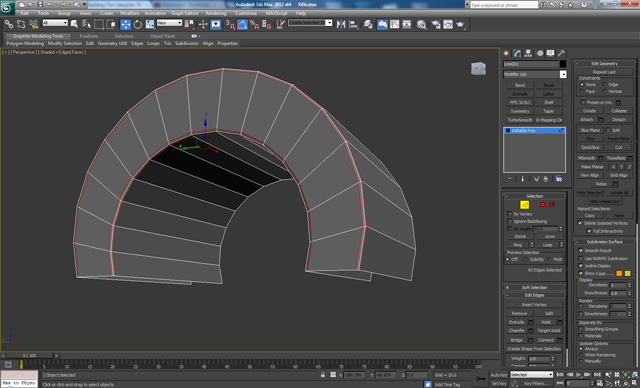Click the Create Shape From Selection button

tap(534, 349)
